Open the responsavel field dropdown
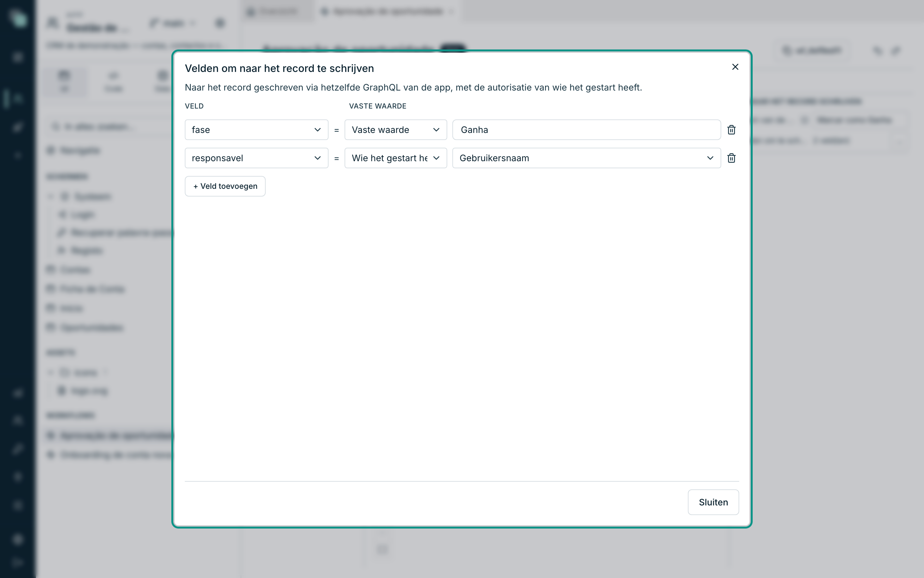 (x=257, y=158)
